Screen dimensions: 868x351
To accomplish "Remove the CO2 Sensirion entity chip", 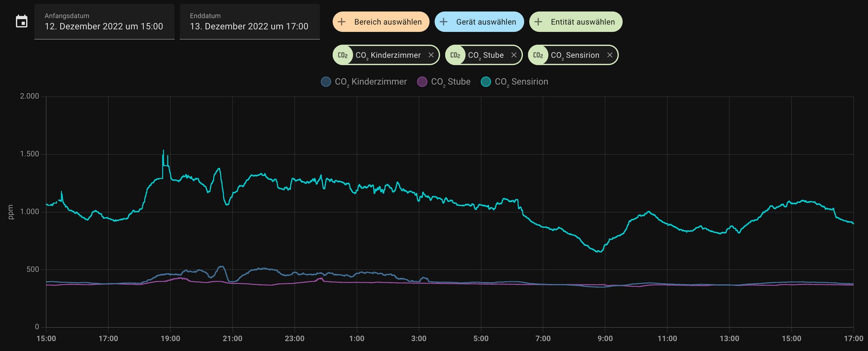I will coord(610,55).
